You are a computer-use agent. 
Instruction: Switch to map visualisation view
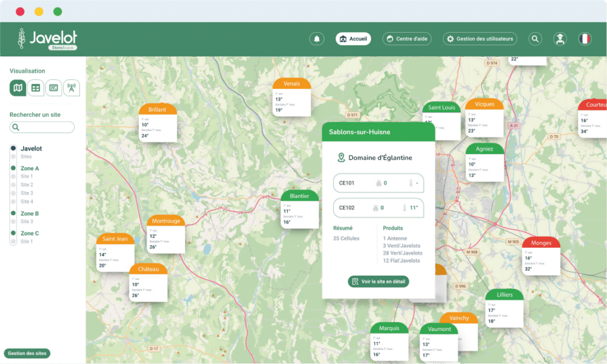pos(18,88)
